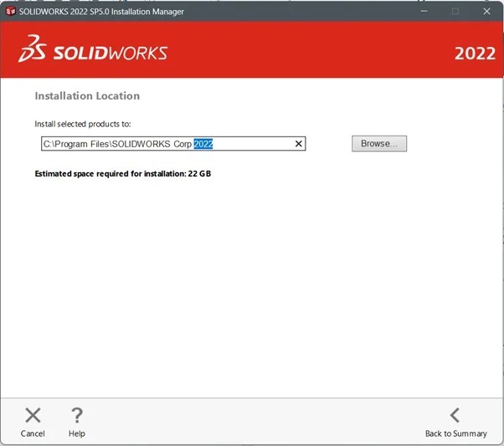Minimize the Installation Manager window
The width and height of the screenshot is (504, 446).
coord(424,11)
